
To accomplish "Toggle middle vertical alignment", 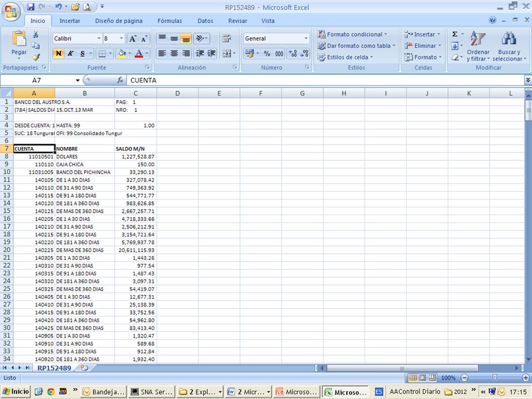I will 174,38.
